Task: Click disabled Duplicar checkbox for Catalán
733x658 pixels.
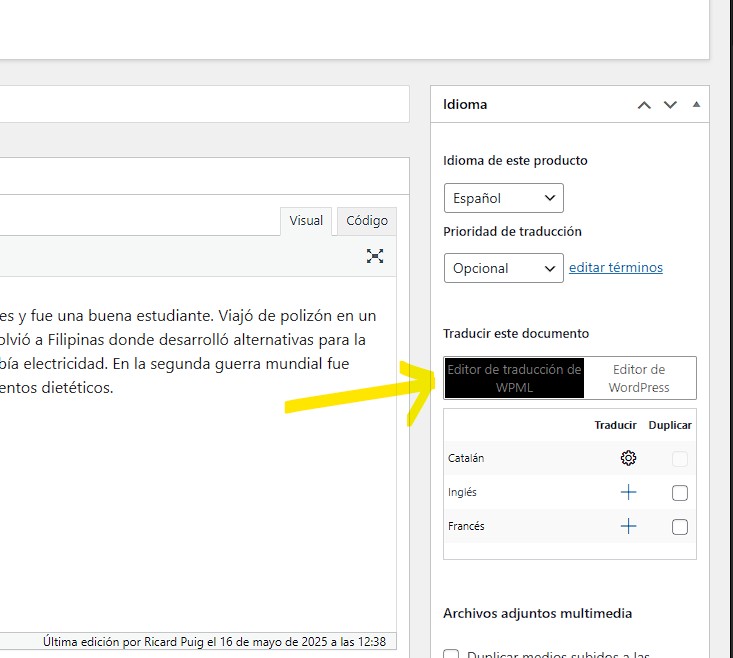Action: [x=680, y=458]
